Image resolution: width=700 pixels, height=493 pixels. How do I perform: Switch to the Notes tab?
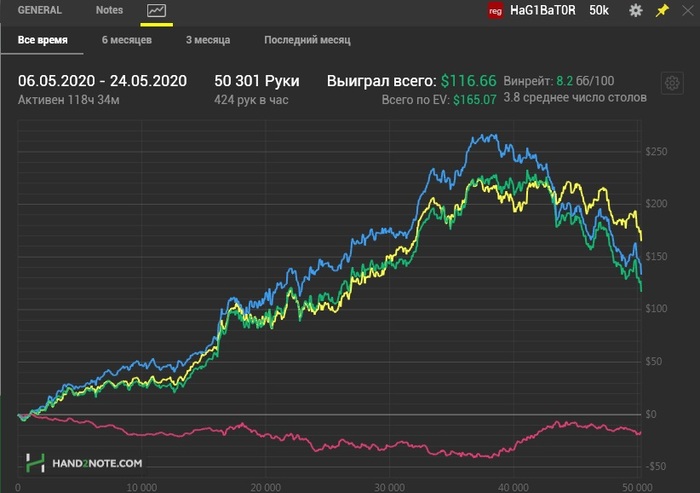tap(109, 10)
